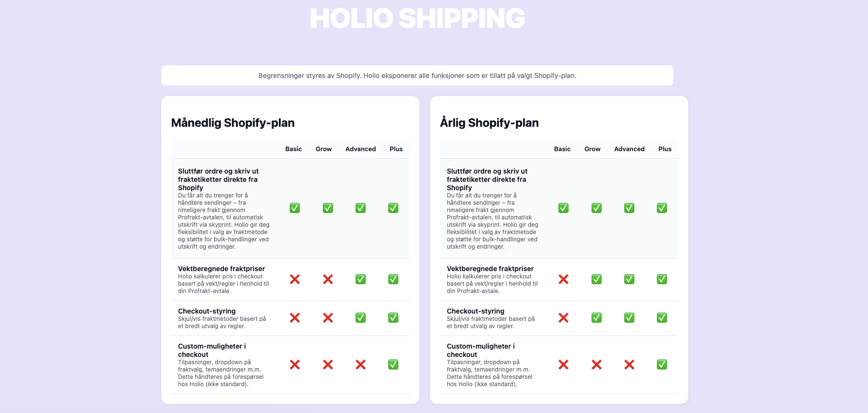The width and height of the screenshot is (868, 413).
Task: Click the Månedlig Shopify-plan heading
Action: pos(233,123)
